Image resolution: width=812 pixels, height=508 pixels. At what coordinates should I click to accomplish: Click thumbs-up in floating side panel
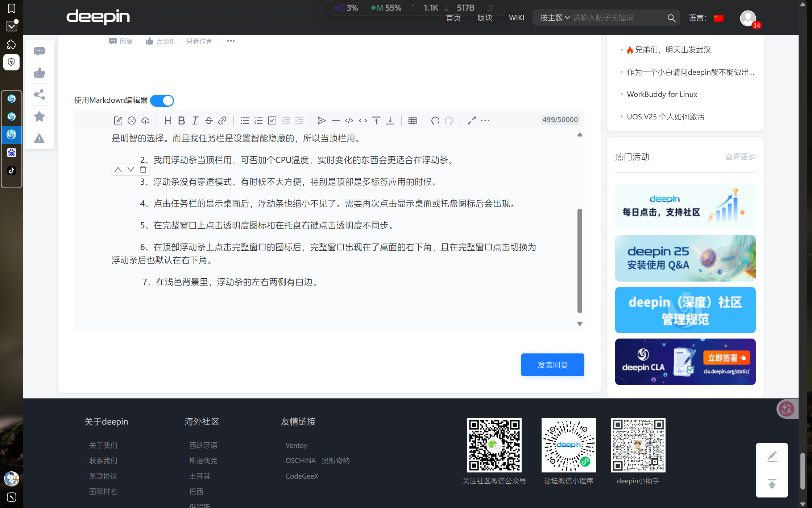point(39,73)
